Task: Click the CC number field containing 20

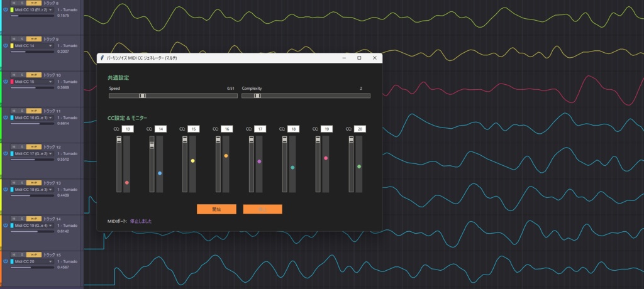Action: click(360, 129)
